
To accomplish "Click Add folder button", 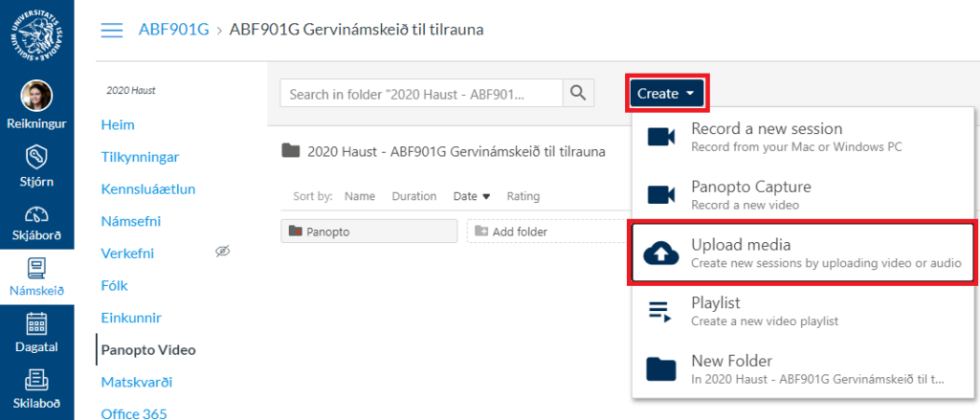I will [x=546, y=232].
